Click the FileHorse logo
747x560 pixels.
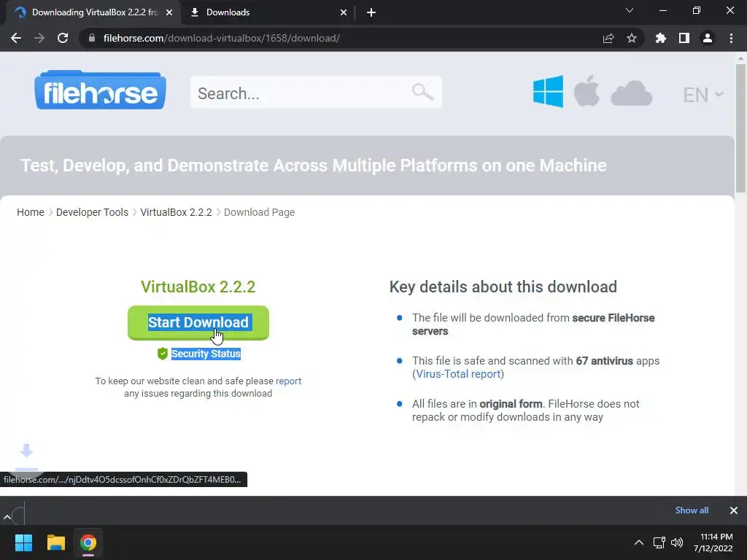(x=100, y=90)
